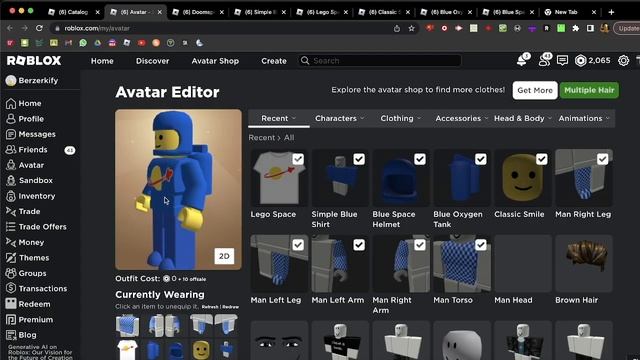Expand the Characters dropdown
This screenshot has height=360, width=640.
point(339,118)
